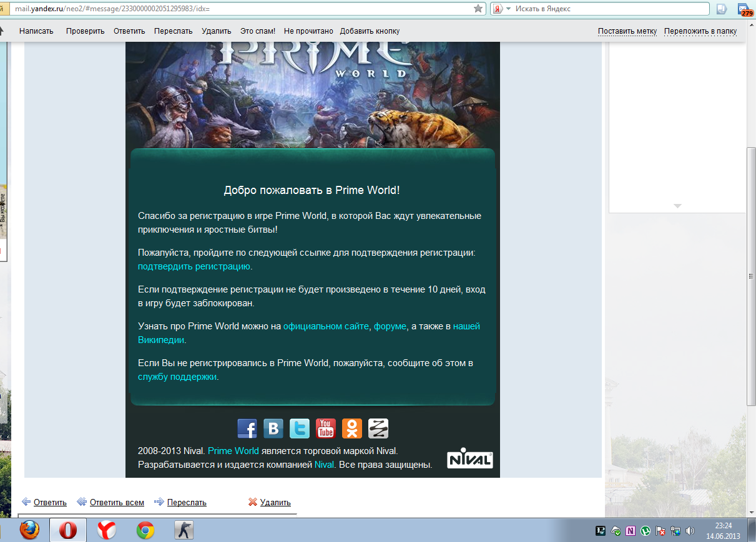Click the Nival logo in email footer

pos(470,460)
